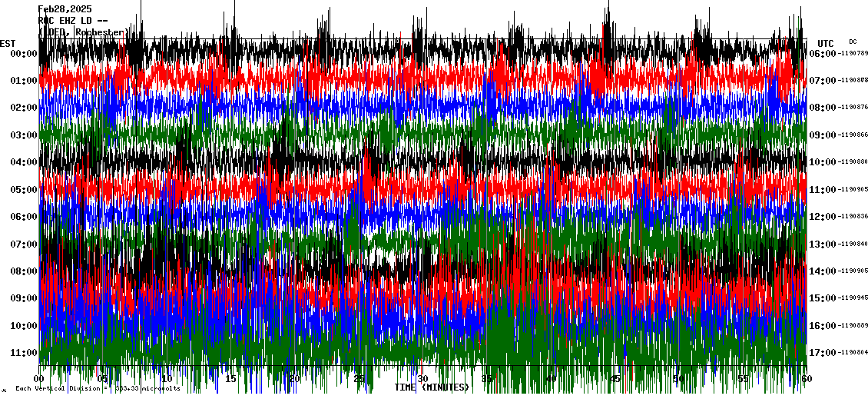Select the 00:00 EST row label
This screenshot has height=399, width=868.
(25, 54)
